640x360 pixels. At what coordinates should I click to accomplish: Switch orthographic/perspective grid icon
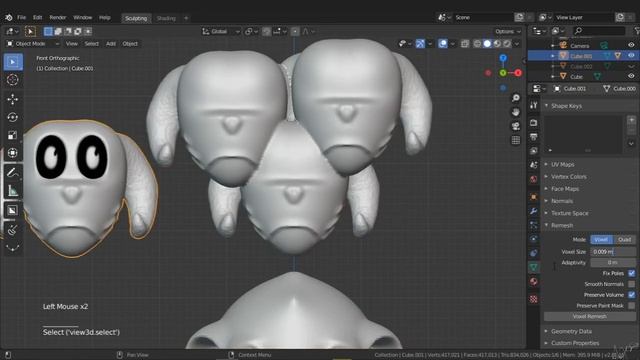click(516, 140)
